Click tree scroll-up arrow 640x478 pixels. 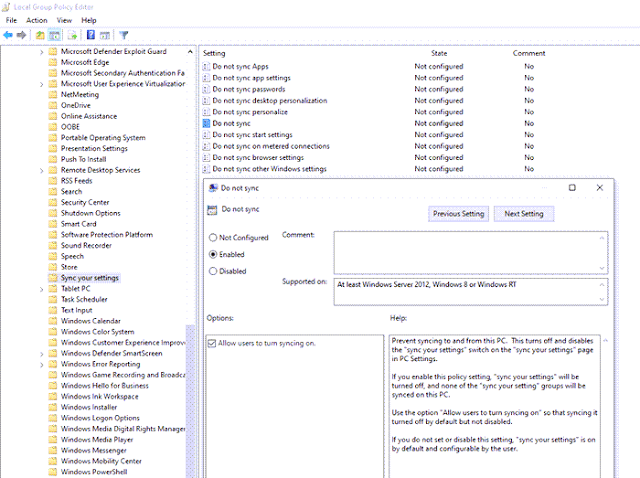click(190, 51)
